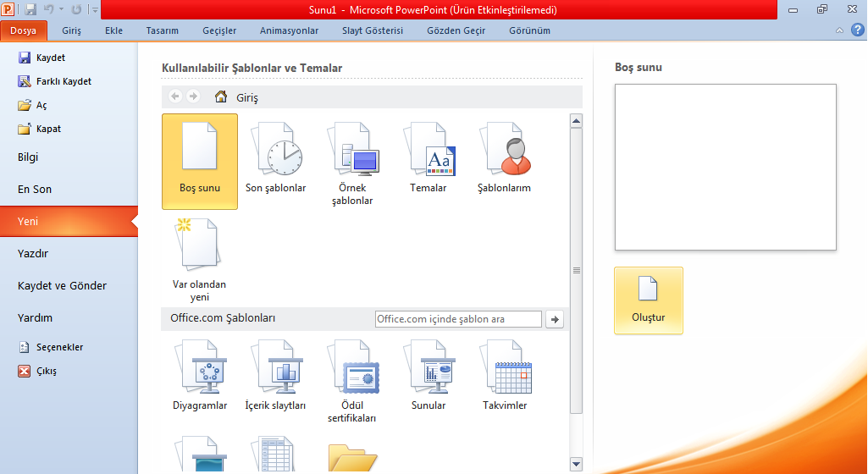Open the Temalar themes icon
The image size is (868, 474).
(x=428, y=159)
